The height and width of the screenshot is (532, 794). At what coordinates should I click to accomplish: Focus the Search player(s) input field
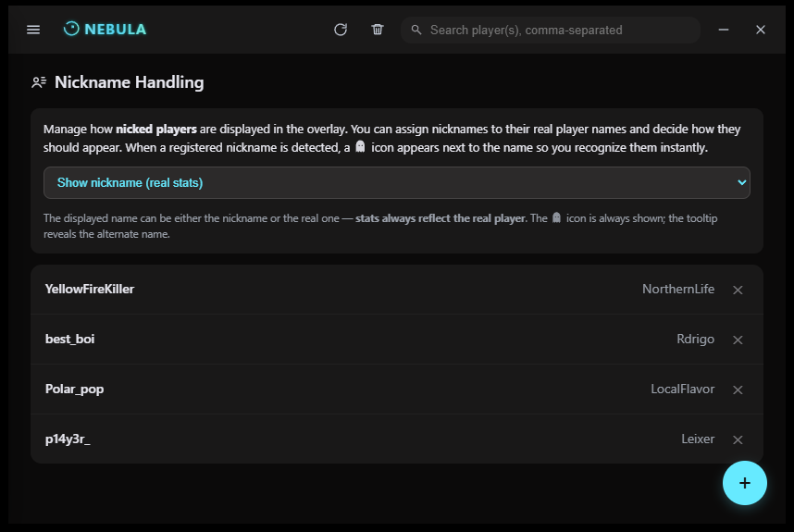pos(555,30)
